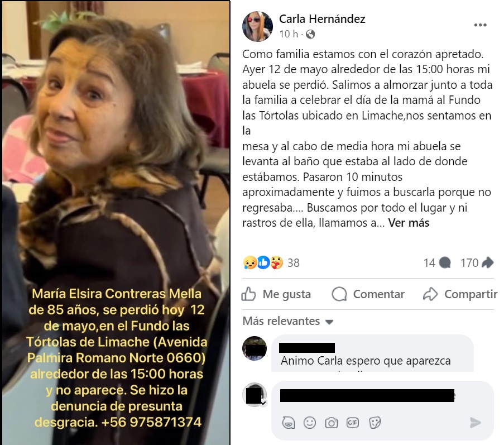
Task: Click the Comentar button
Action: tap(368, 294)
